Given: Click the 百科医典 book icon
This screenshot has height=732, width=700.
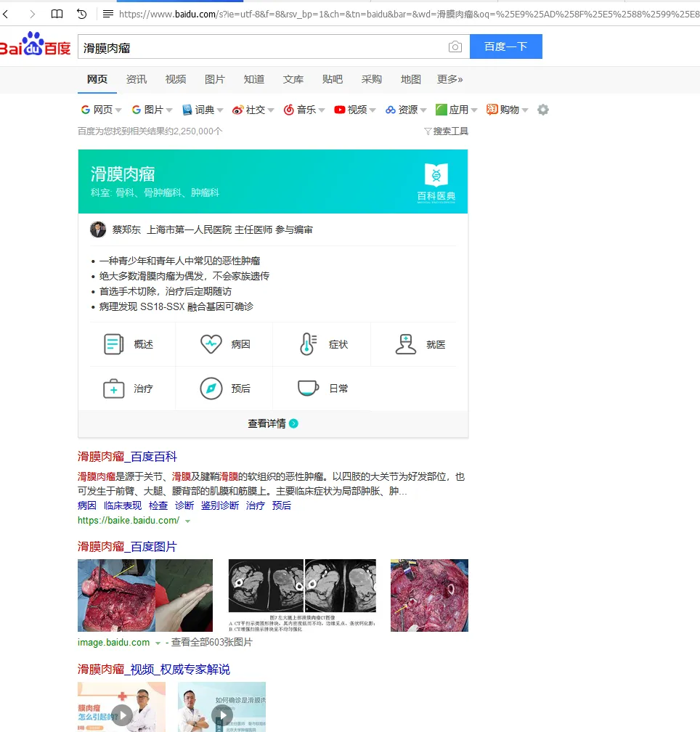Looking at the screenshot, I should point(436,175).
